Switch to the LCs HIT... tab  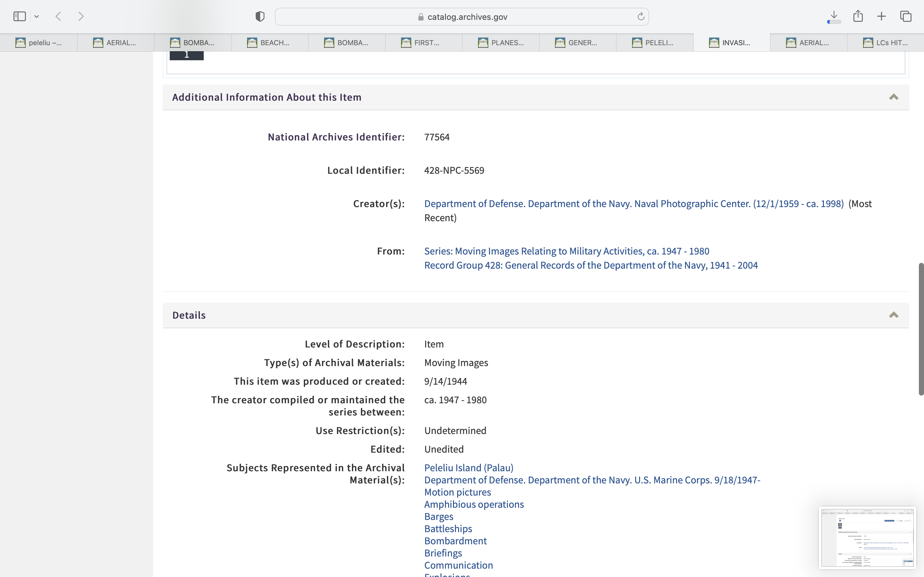click(885, 43)
